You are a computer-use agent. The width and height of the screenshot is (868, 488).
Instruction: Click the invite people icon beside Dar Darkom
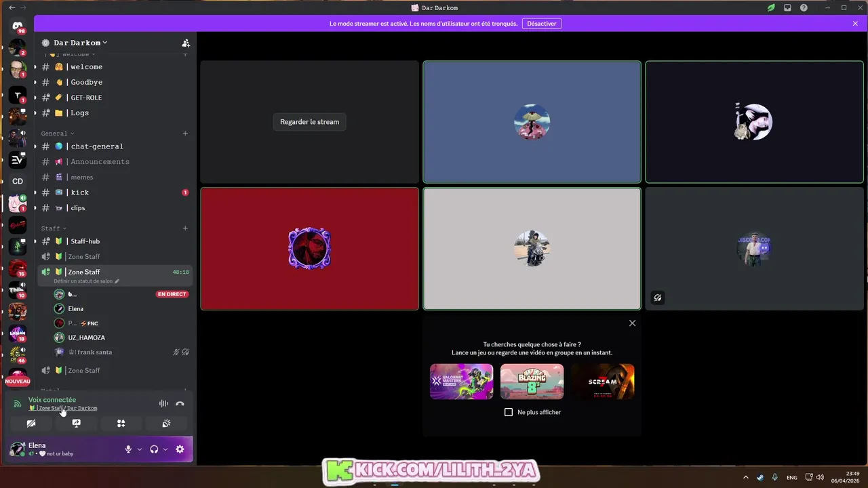coord(186,43)
